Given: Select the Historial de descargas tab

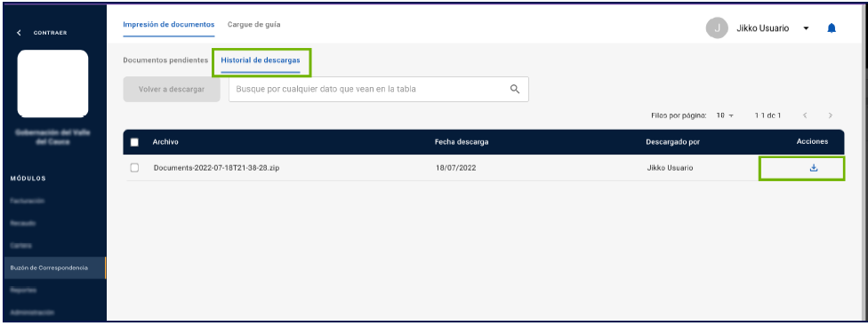Looking at the screenshot, I should click(261, 60).
